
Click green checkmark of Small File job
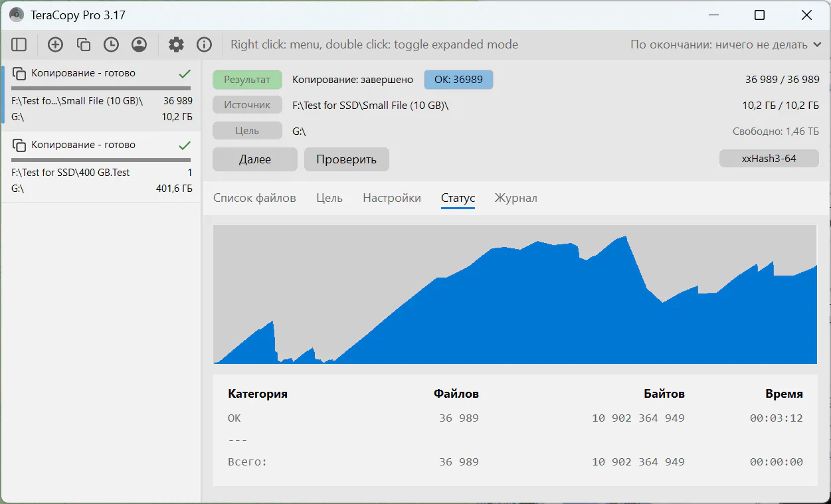[185, 74]
